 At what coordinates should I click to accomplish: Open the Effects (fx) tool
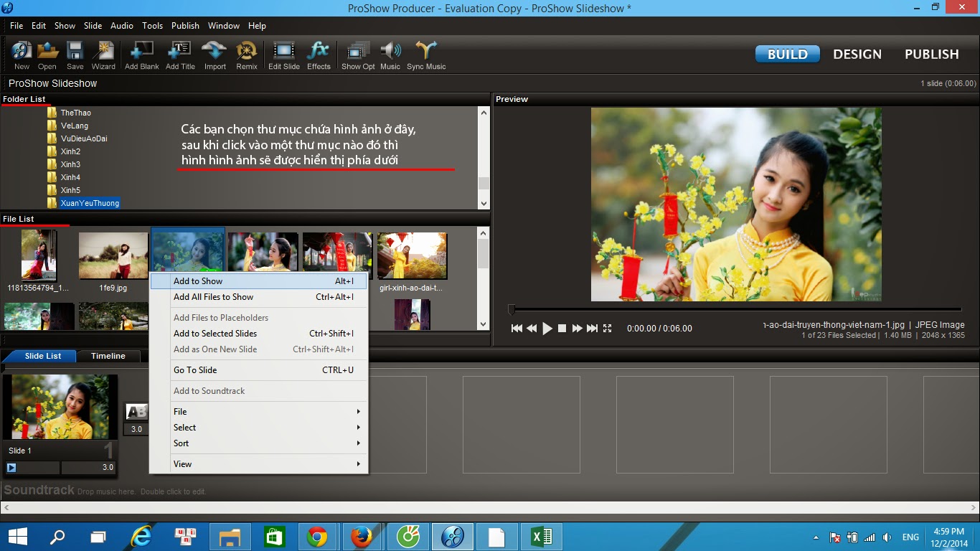(x=319, y=55)
